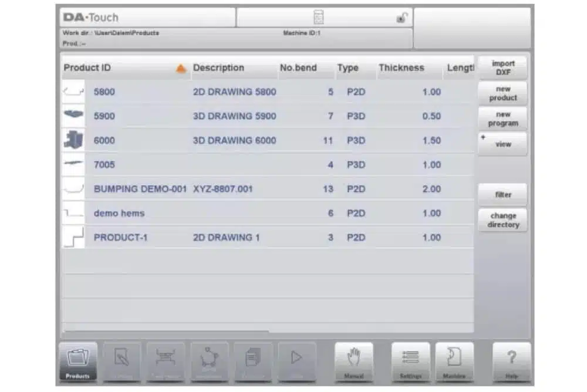Select the '3D DRAWING 5900' description

234,116
